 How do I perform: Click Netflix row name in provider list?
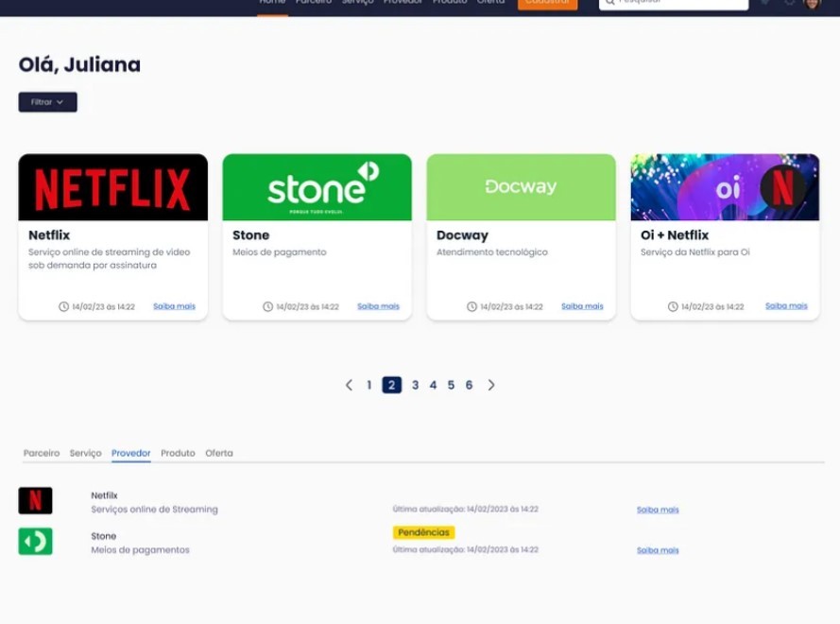tap(105, 495)
